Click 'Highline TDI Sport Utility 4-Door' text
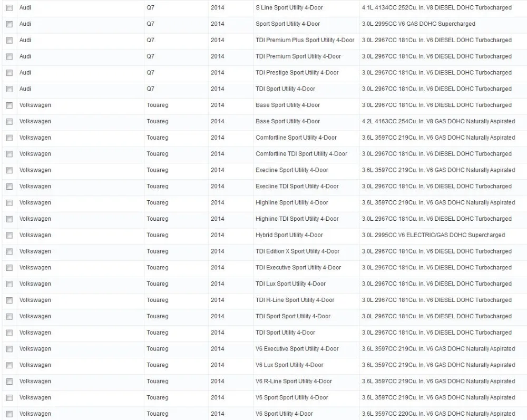527x420 pixels. pyautogui.click(x=297, y=219)
